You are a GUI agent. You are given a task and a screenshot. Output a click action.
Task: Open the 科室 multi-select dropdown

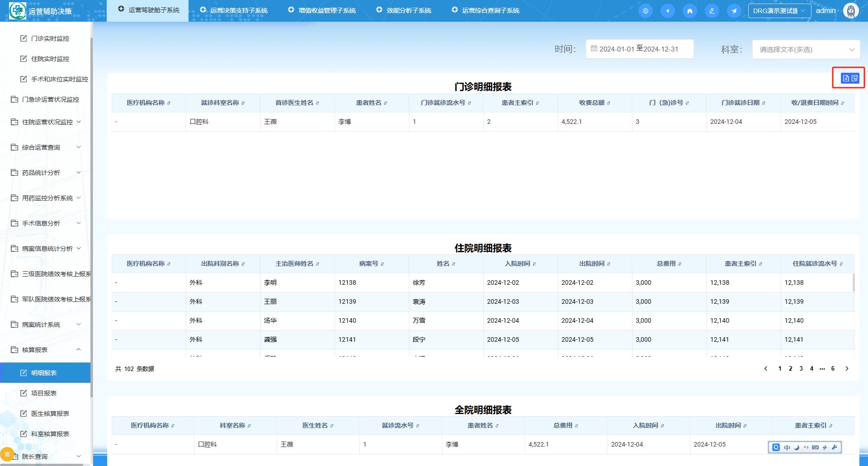(806, 49)
